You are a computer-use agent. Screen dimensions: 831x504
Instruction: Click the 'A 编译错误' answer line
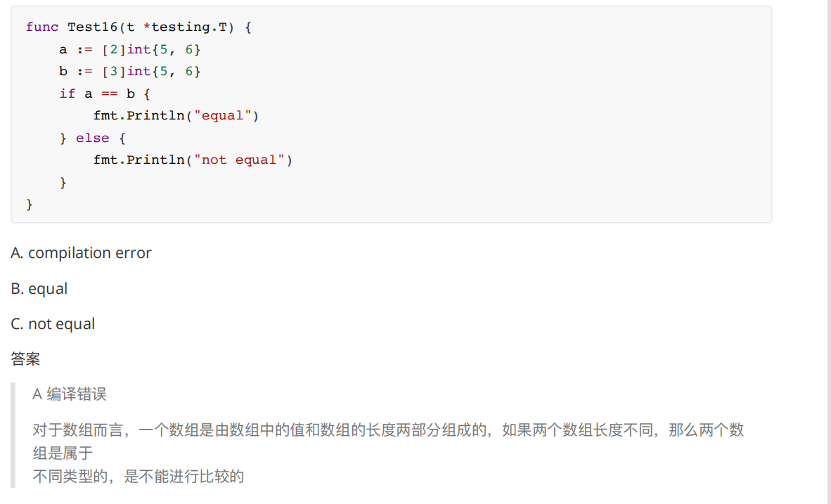point(69,394)
